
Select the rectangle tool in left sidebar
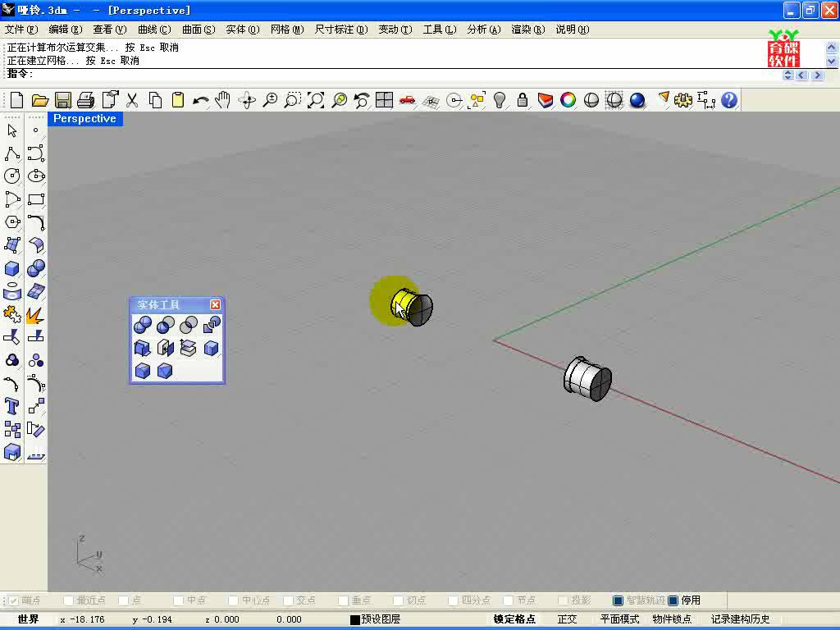[x=36, y=199]
